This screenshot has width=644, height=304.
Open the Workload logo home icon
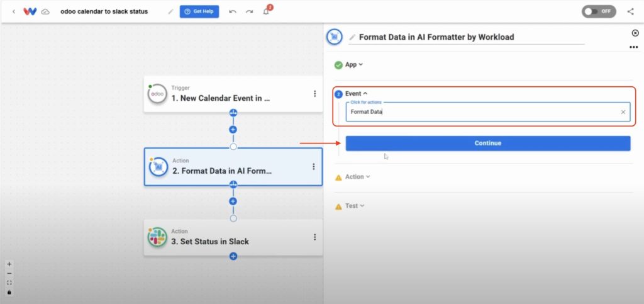pyautogui.click(x=30, y=11)
